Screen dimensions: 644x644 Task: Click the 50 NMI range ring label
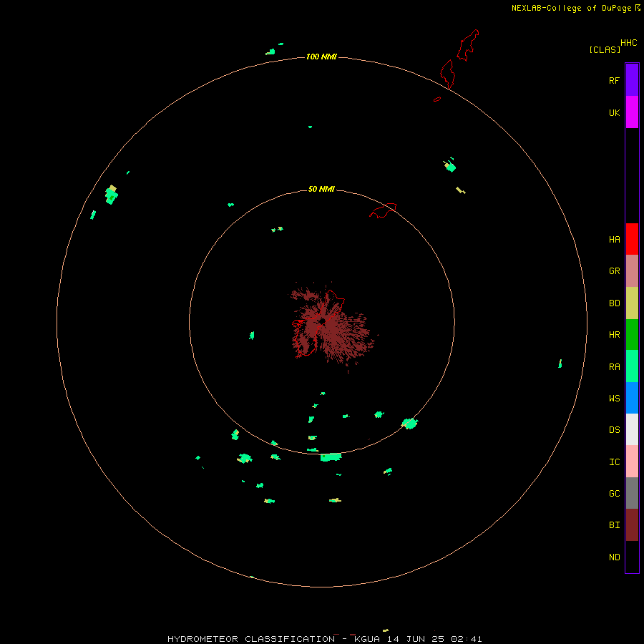(x=321, y=189)
